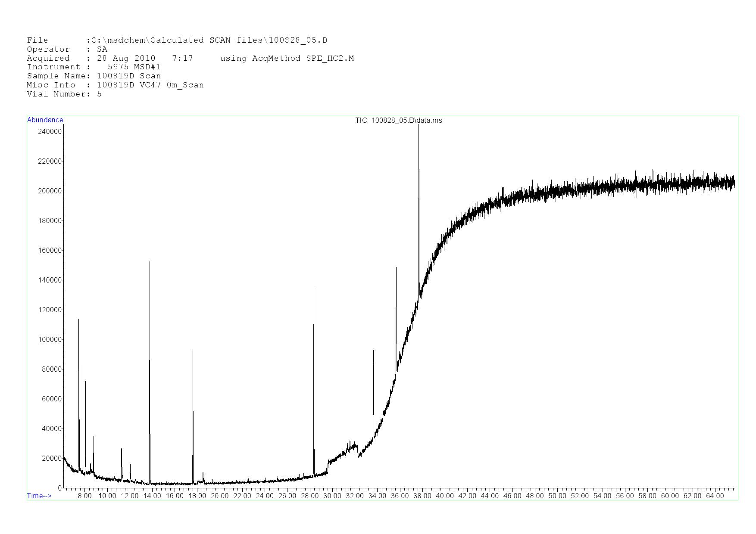Click the Sample Name 100819D Scan line
This screenshot has height=534, width=756.
(x=94, y=76)
